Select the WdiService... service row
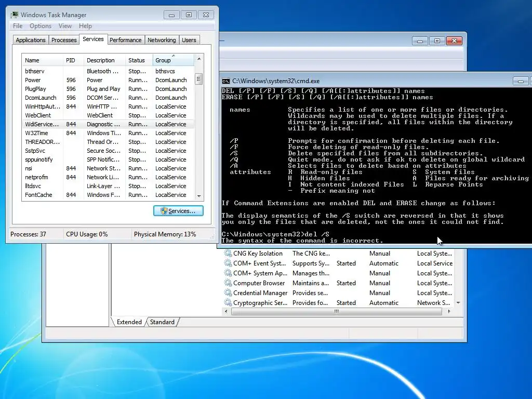 (108, 124)
